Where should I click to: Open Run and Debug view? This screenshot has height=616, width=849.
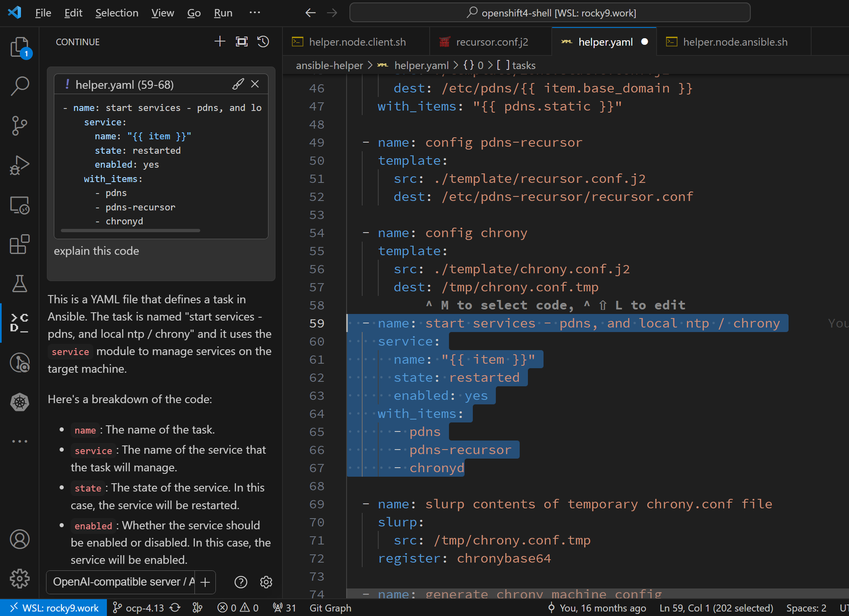coord(19,165)
